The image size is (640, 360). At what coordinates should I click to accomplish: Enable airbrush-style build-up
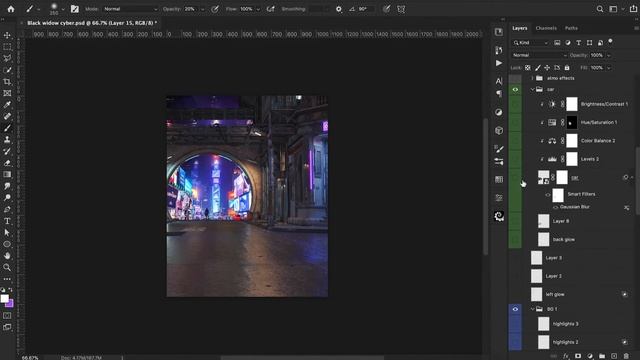click(270, 9)
